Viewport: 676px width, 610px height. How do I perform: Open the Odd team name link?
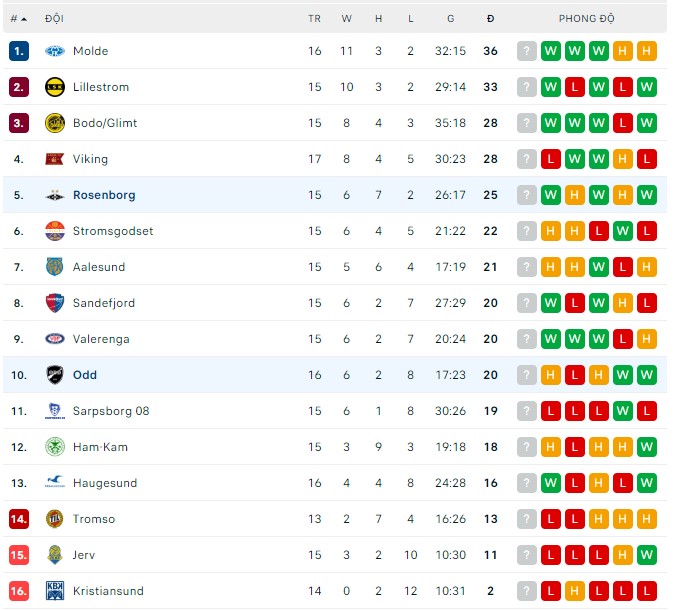click(85, 375)
